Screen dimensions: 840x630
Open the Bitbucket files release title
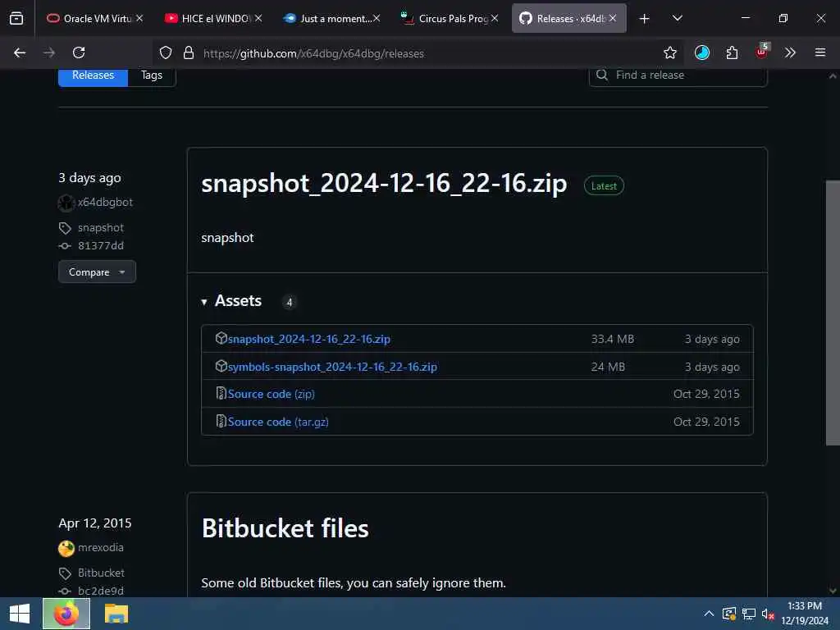coord(285,528)
